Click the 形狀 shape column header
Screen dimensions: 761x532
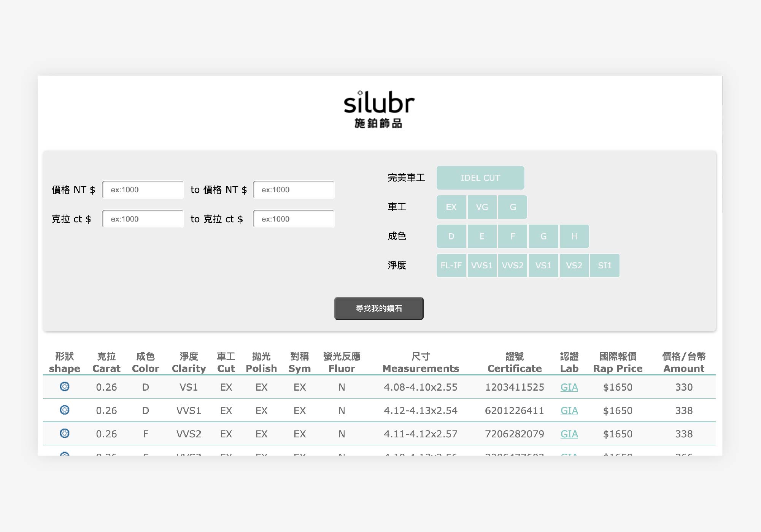click(65, 363)
